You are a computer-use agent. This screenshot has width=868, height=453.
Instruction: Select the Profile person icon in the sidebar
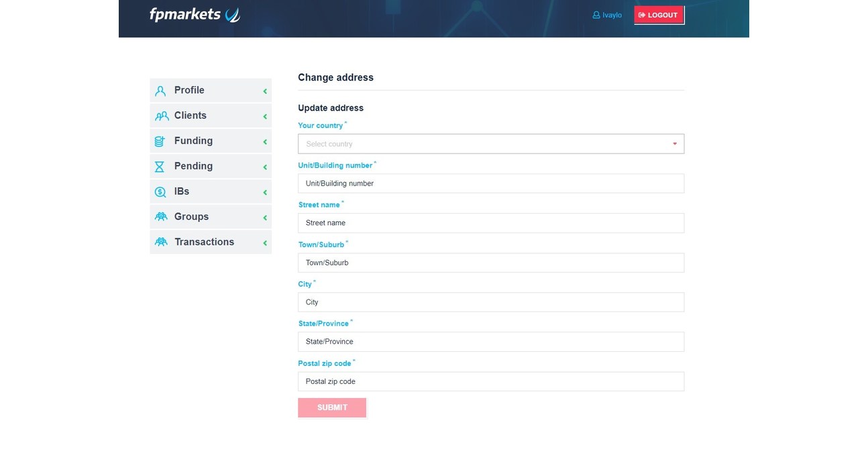(160, 90)
